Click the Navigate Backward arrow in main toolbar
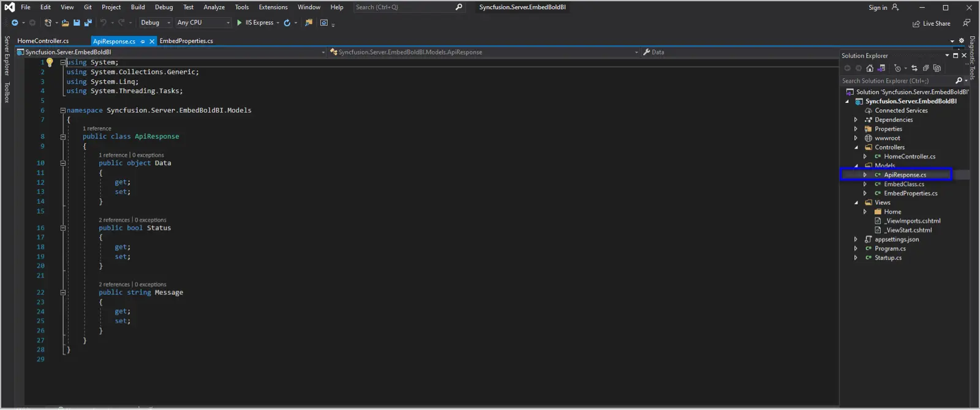This screenshot has width=980, height=410. click(x=15, y=23)
